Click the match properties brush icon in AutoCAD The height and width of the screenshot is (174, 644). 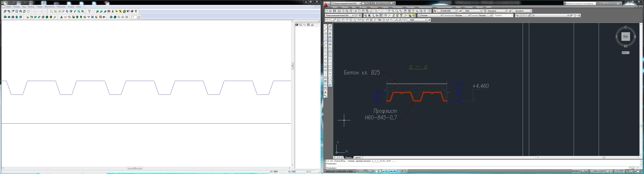click(x=367, y=11)
